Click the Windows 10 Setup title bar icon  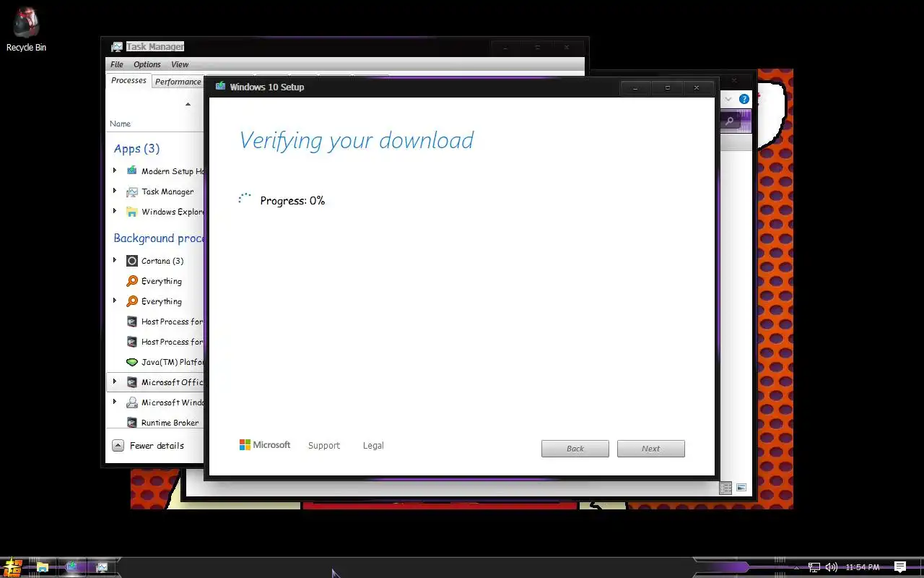pos(220,87)
